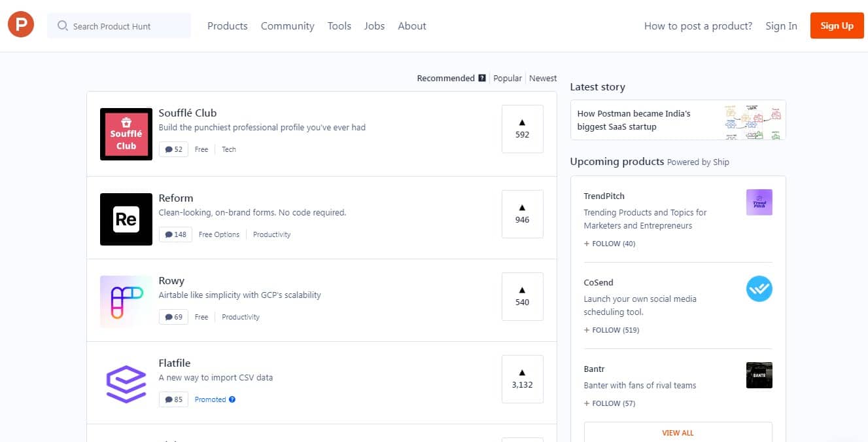Viewport: 868px width, 442px height.
Task: Upvote Rowy with 540 votes
Action: tap(522, 297)
